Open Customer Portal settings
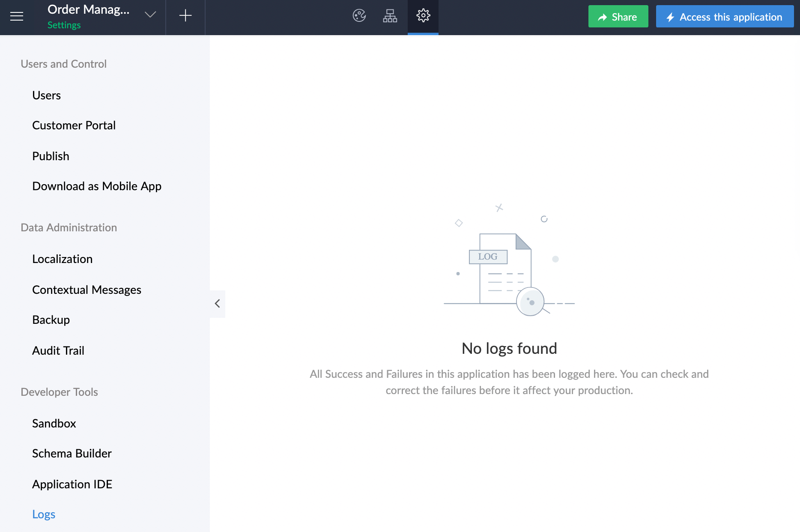This screenshot has width=800, height=532. coord(74,125)
